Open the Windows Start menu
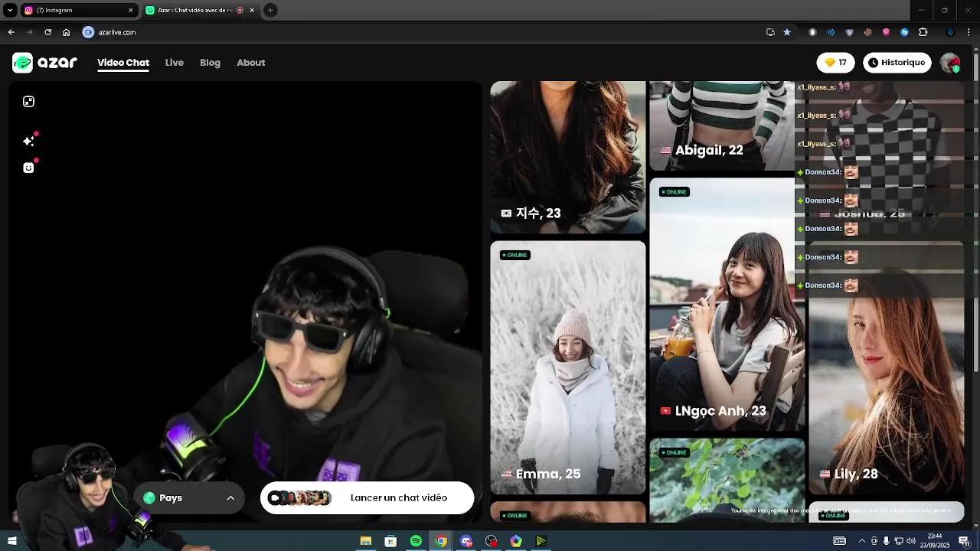The image size is (980, 551). click(11, 541)
